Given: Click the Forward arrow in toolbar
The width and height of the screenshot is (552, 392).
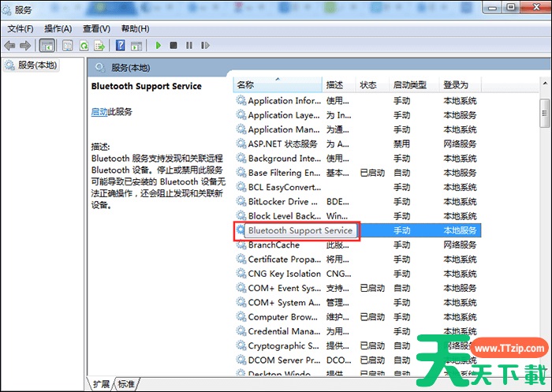Looking at the screenshot, I should [x=26, y=46].
